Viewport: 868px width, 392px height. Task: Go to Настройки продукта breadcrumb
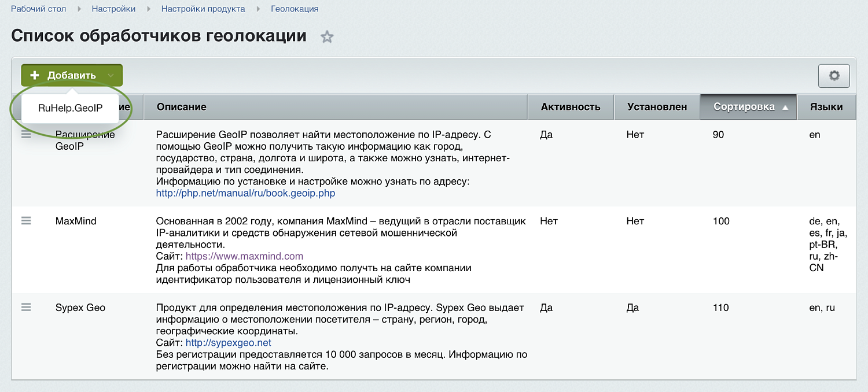203,8
